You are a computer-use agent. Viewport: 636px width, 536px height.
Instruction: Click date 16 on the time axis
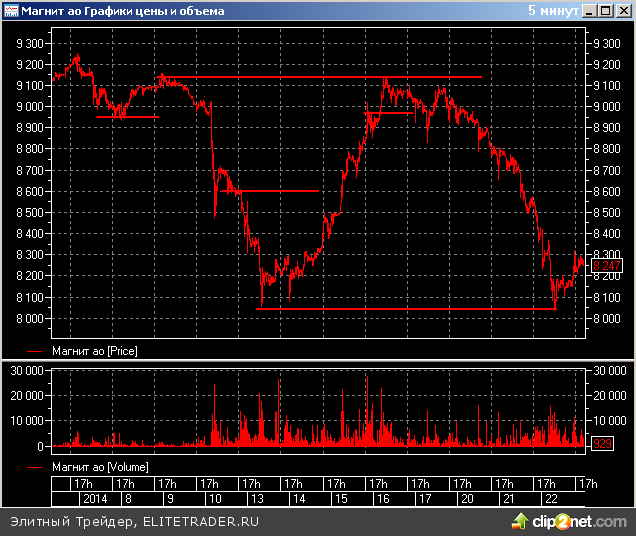pos(381,498)
